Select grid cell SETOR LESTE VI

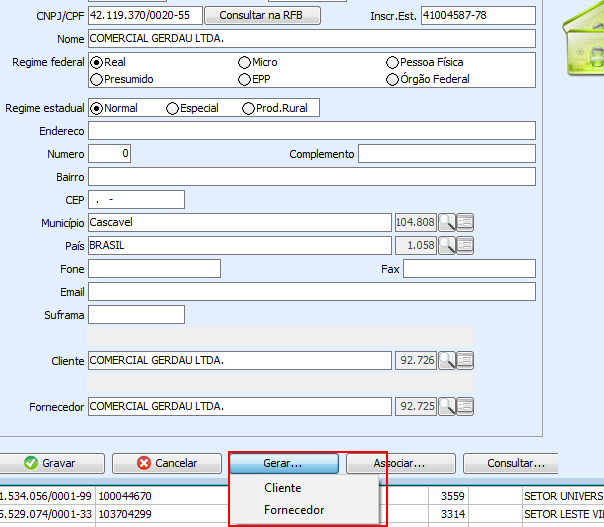click(x=563, y=514)
